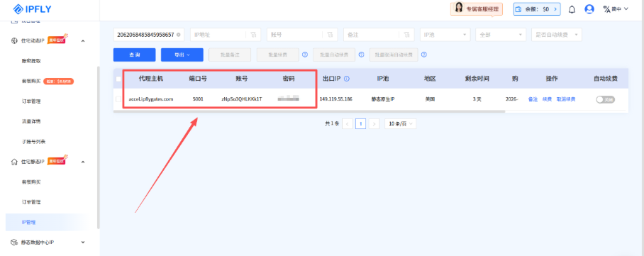Open 套餐购买 under 住宅静态IP
644x256 pixels.
tap(31, 182)
